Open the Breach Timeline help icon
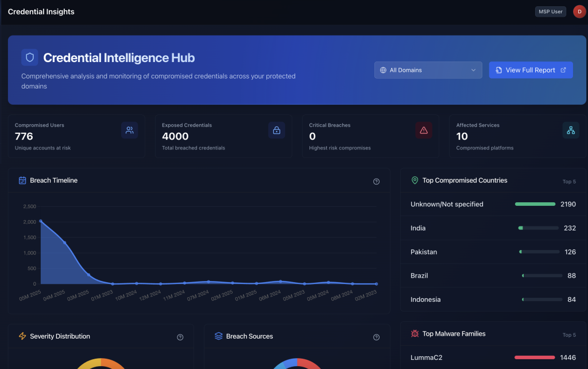588x369 pixels. (376, 181)
